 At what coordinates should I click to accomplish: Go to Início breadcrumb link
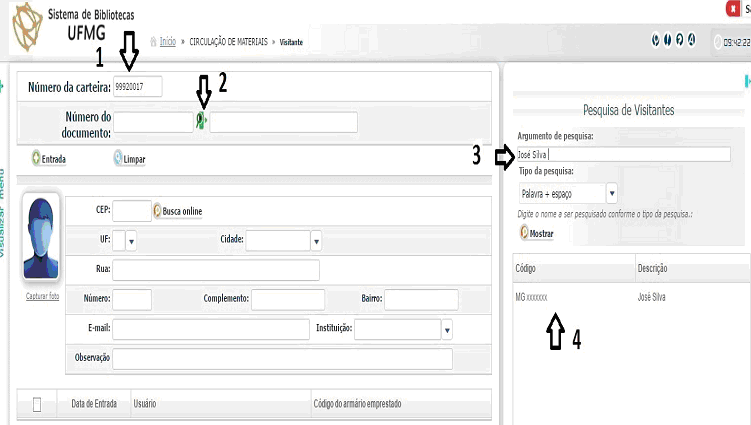pyautogui.click(x=168, y=41)
